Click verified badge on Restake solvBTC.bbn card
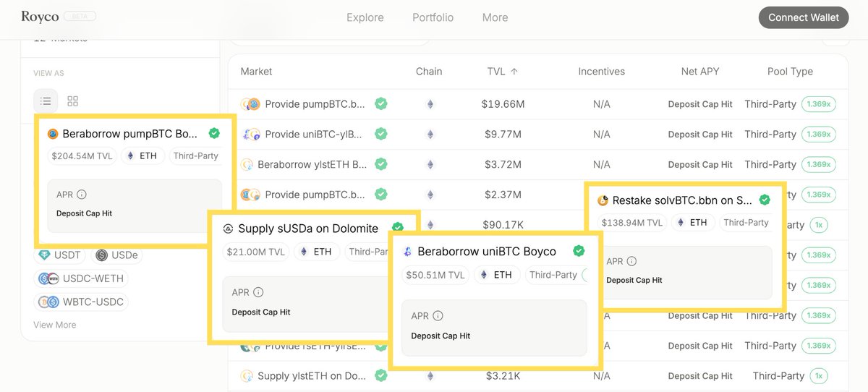The height and width of the screenshot is (392, 868). point(765,200)
